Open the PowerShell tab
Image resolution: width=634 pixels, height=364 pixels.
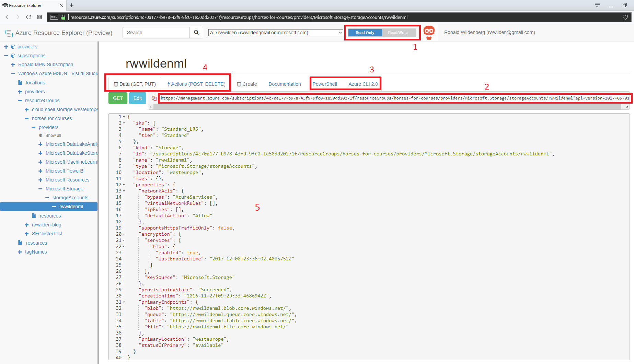(325, 84)
